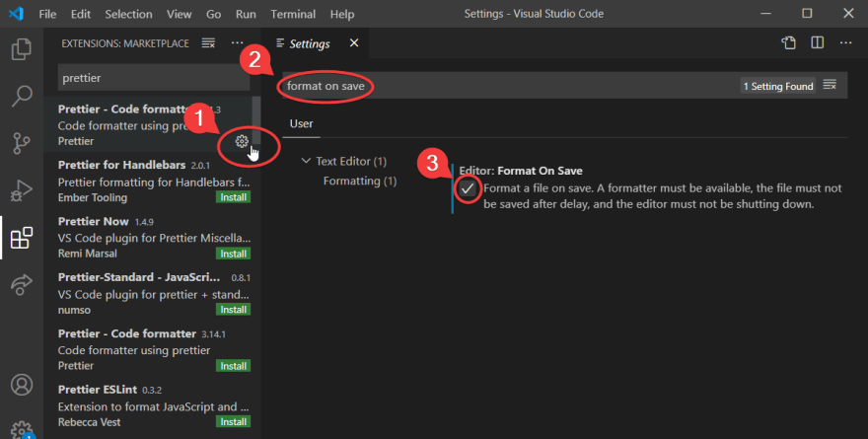
Task: Select the User settings tab
Action: pyautogui.click(x=301, y=124)
